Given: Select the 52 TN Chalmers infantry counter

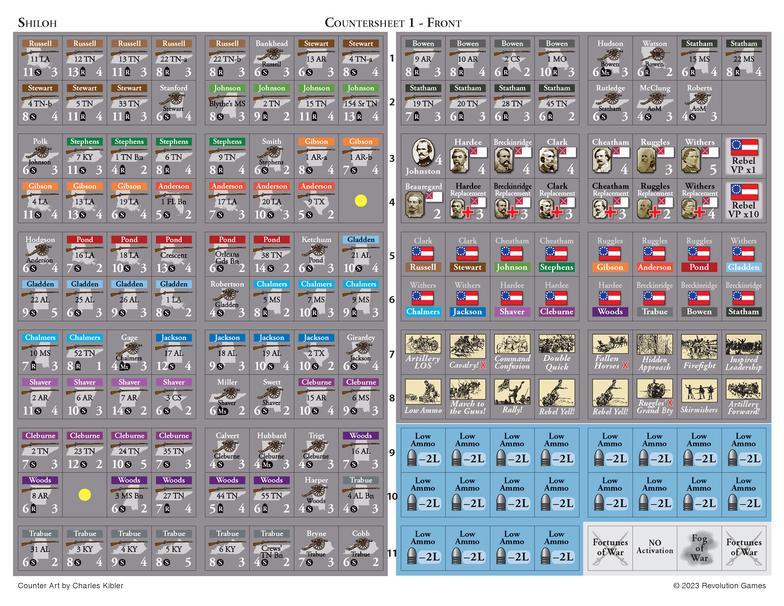Looking at the screenshot, I should point(84,352).
